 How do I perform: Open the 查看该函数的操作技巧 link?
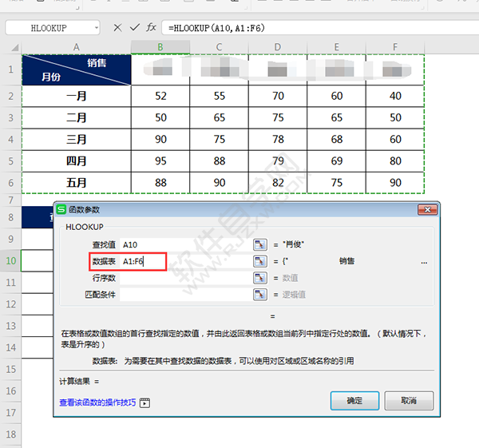pyautogui.click(x=97, y=402)
